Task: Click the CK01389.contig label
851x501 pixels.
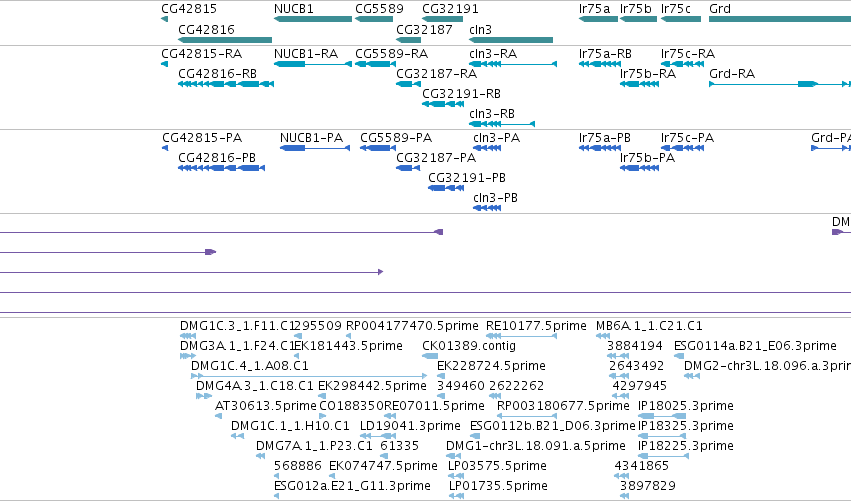Action: click(x=469, y=346)
